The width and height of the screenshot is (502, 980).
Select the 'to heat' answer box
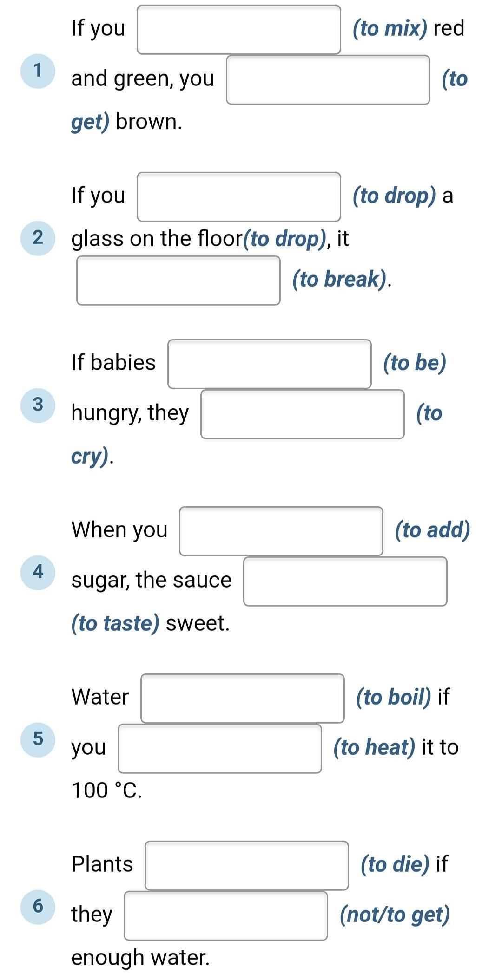tap(220, 749)
